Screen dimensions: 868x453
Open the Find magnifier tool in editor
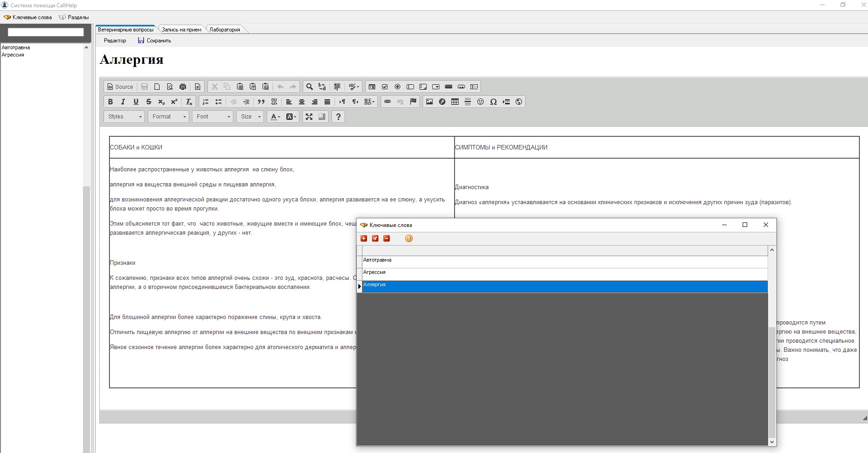310,87
